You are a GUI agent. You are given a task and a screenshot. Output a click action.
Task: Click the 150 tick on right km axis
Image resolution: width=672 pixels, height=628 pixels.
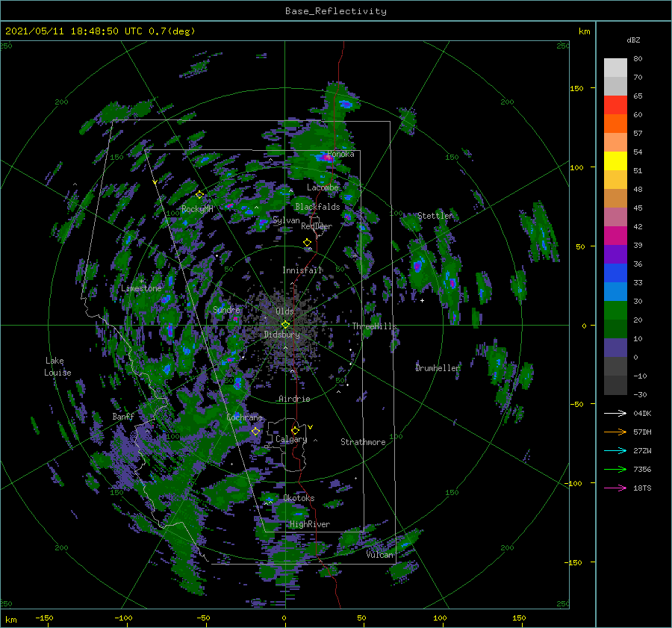pos(576,88)
